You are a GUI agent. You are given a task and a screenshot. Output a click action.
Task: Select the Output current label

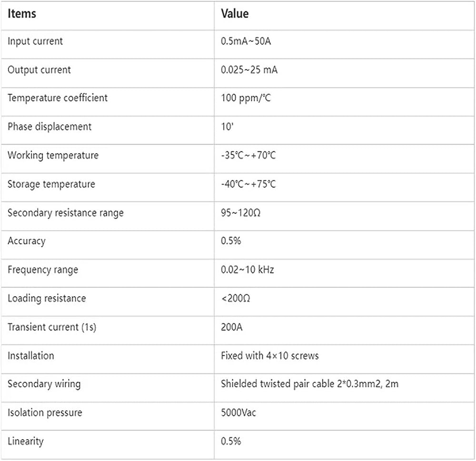pos(39,70)
